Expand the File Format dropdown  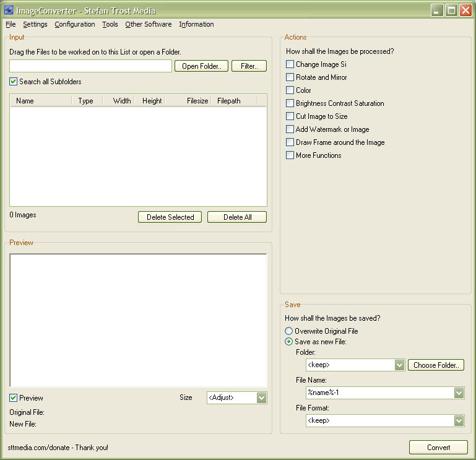click(459, 420)
